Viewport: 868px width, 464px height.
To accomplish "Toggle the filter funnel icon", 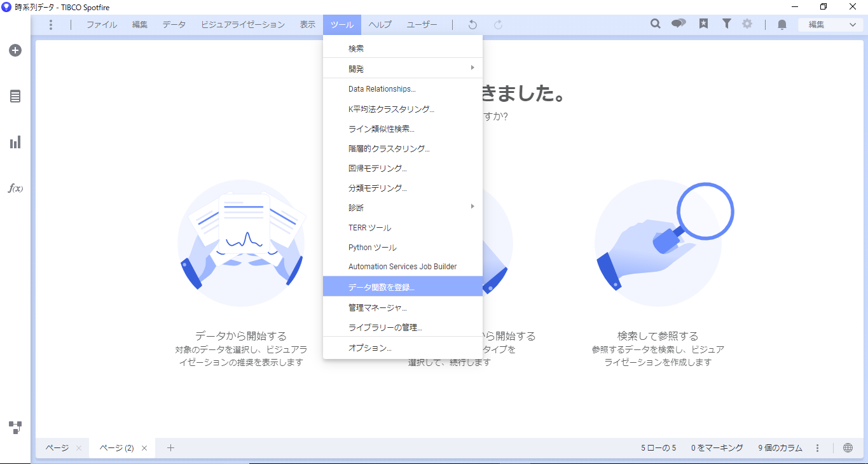I will 726,24.
